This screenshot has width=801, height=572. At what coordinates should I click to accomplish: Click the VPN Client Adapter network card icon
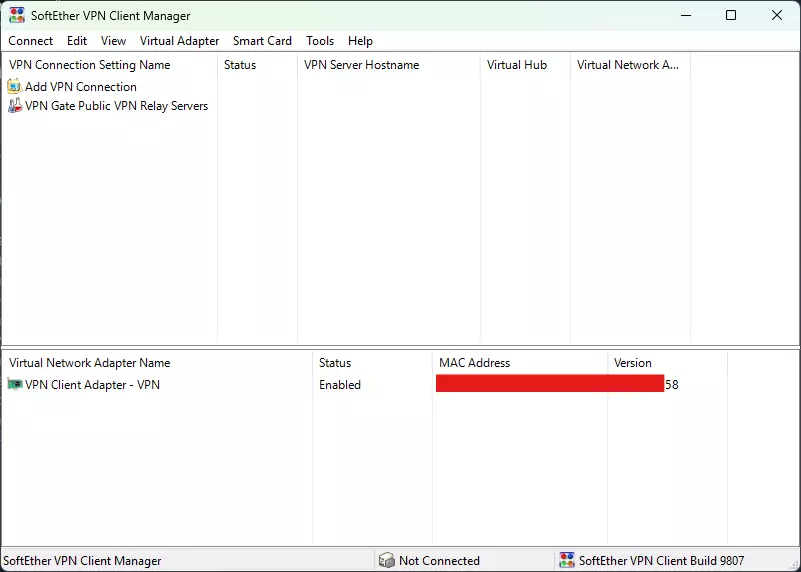[x=15, y=385]
